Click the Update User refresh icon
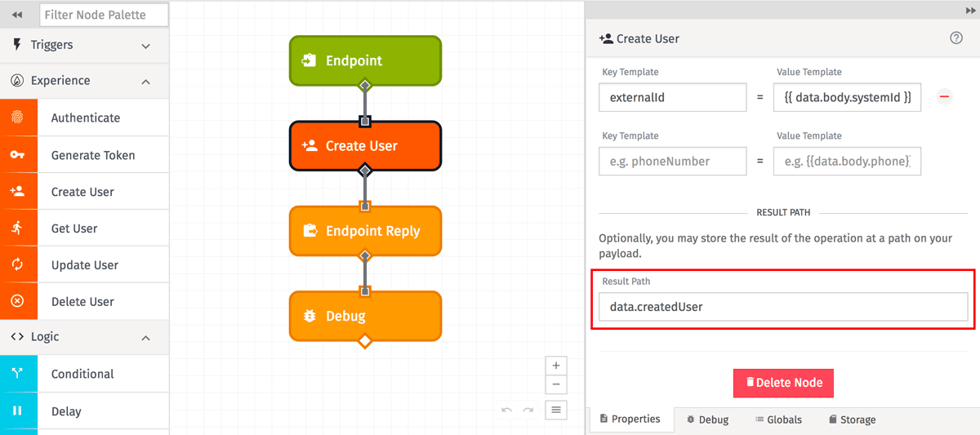 pos(18,265)
